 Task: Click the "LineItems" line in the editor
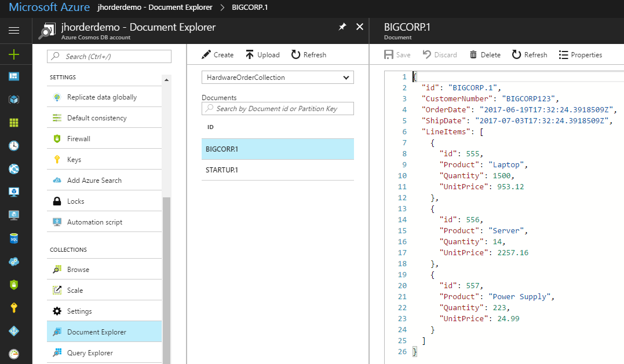pos(453,131)
